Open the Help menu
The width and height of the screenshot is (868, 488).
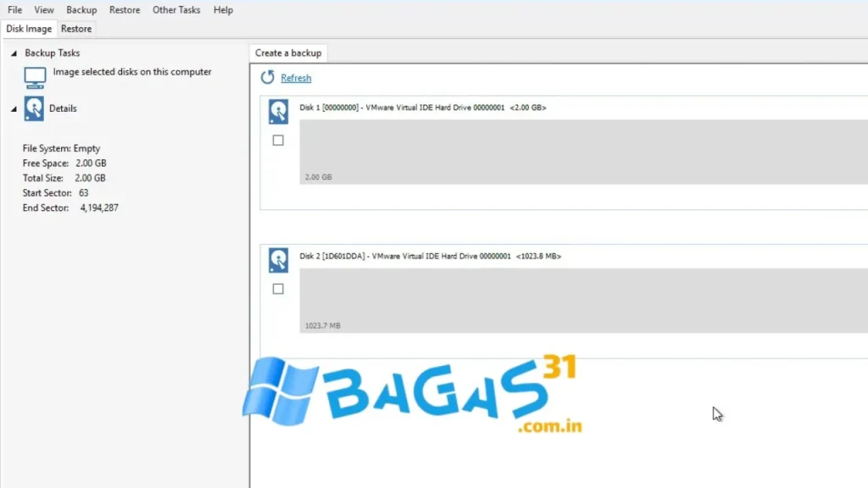click(x=223, y=10)
